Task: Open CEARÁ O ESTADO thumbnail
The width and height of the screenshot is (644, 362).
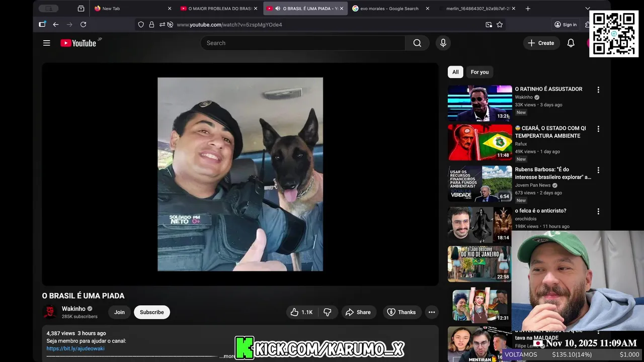Action: pos(480,142)
